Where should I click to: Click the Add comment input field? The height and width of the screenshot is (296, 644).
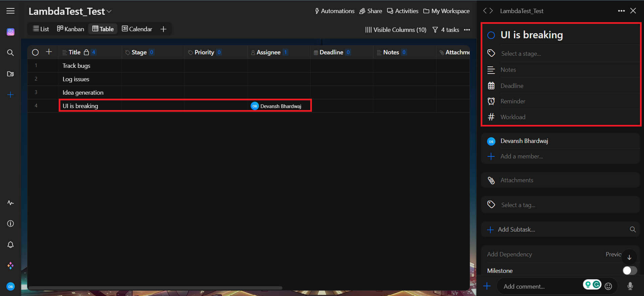pos(540,286)
